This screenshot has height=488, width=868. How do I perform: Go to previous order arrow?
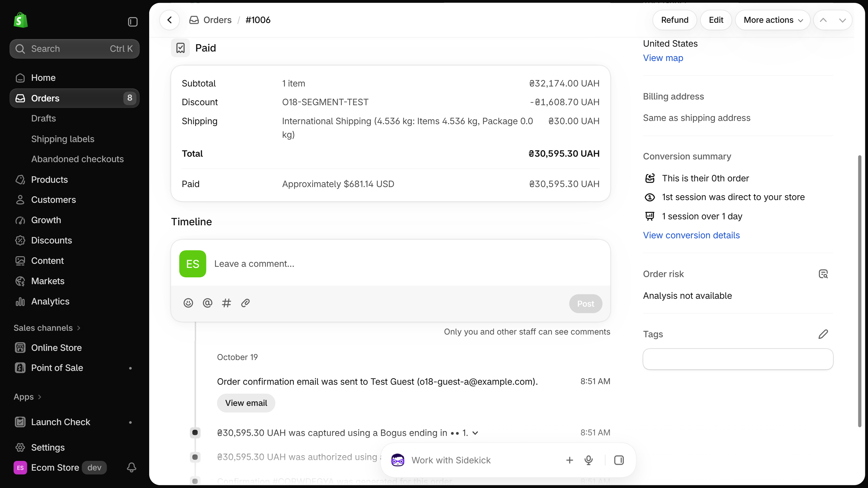[823, 20]
